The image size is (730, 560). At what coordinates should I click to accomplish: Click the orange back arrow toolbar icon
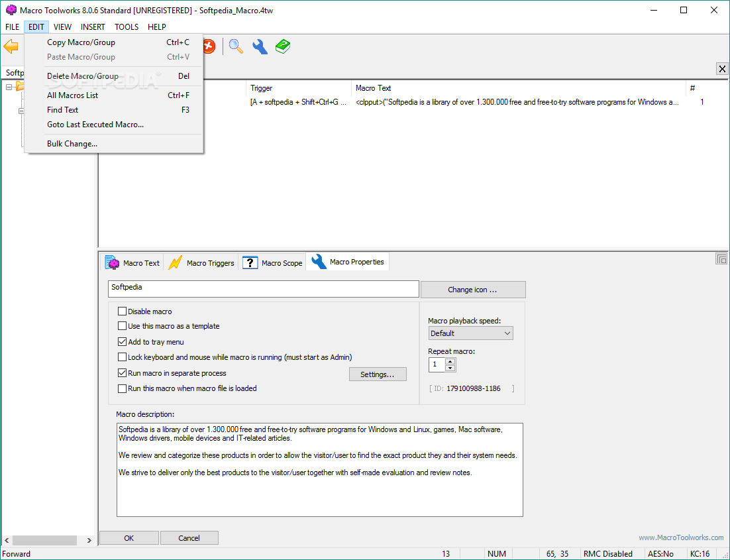(11, 46)
